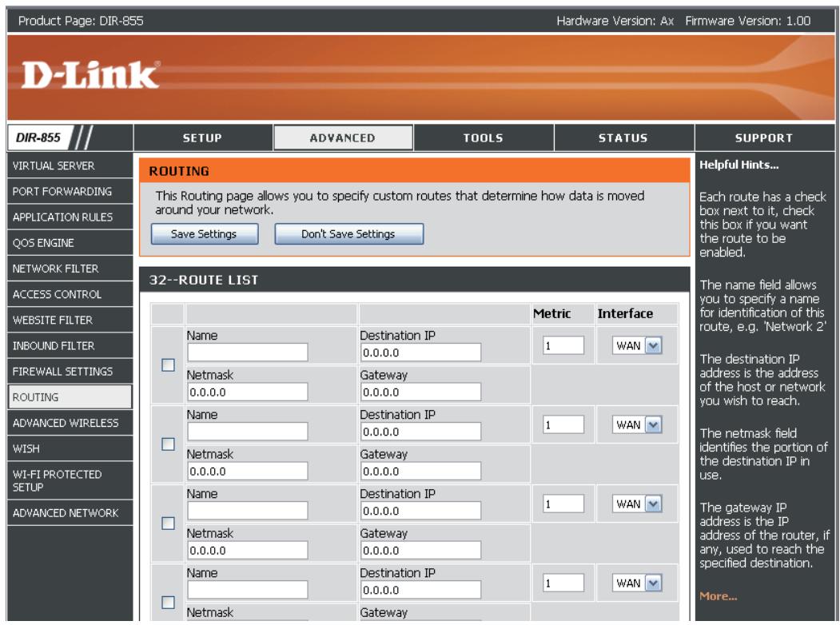Open the SETUP tab

tap(202, 137)
